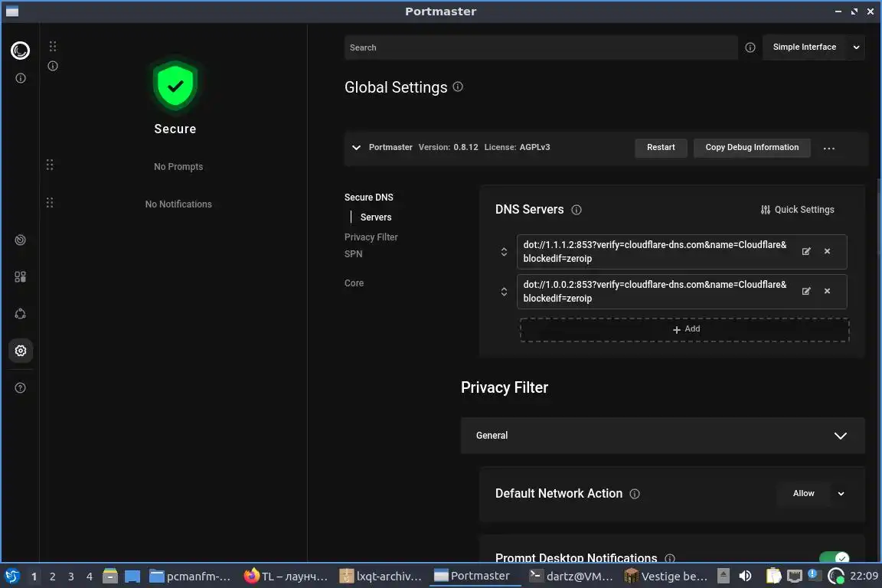Open the Vestige window in the taskbar
Image resolution: width=882 pixels, height=588 pixels.
[x=666, y=577]
